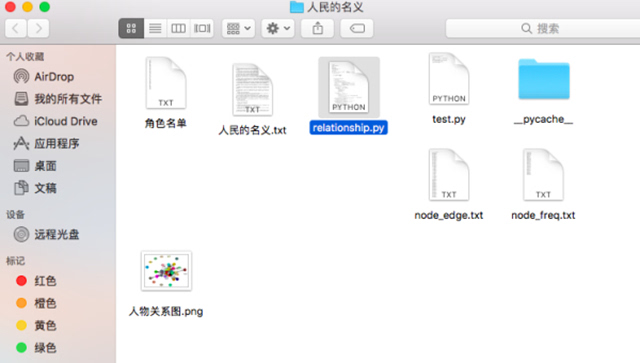The width and height of the screenshot is (640, 363).
Task: Click the search field
Action: [543, 28]
